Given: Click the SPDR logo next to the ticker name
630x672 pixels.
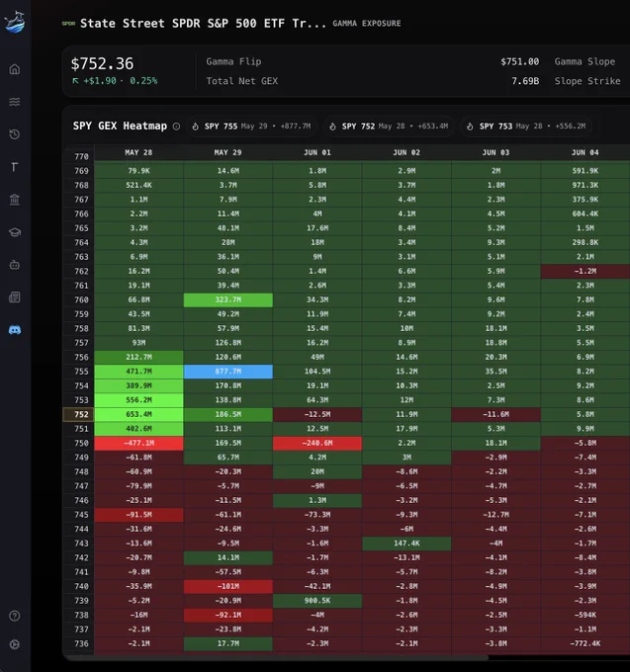Looking at the screenshot, I should pos(68,23).
